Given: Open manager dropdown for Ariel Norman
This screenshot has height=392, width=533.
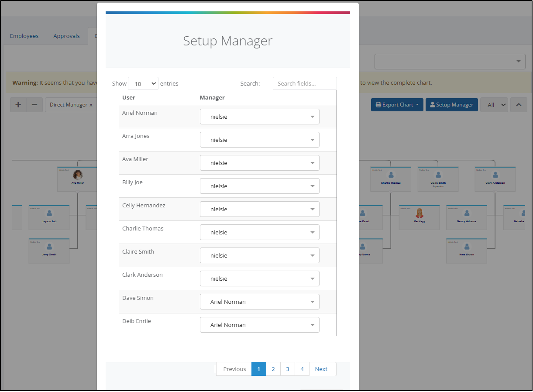Looking at the screenshot, I should tap(260, 117).
